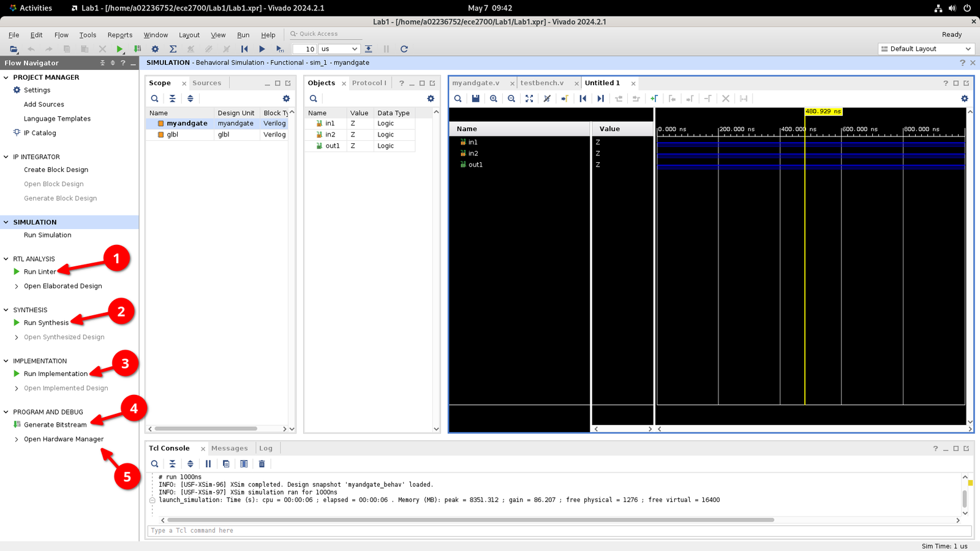980x551 pixels.
Task: Expand Open Elaborated Design item
Action: pos(17,286)
